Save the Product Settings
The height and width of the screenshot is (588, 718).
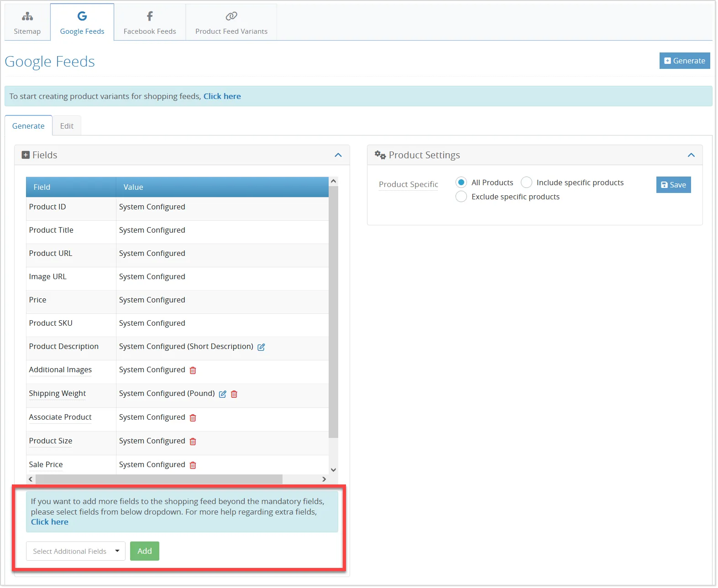pyautogui.click(x=674, y=185)
